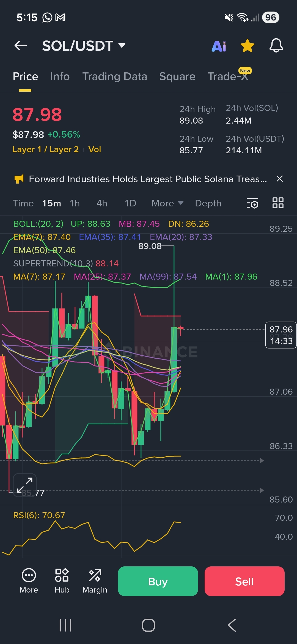Select the Time chart mode
The image size is (297, 644).
[23, 203]
